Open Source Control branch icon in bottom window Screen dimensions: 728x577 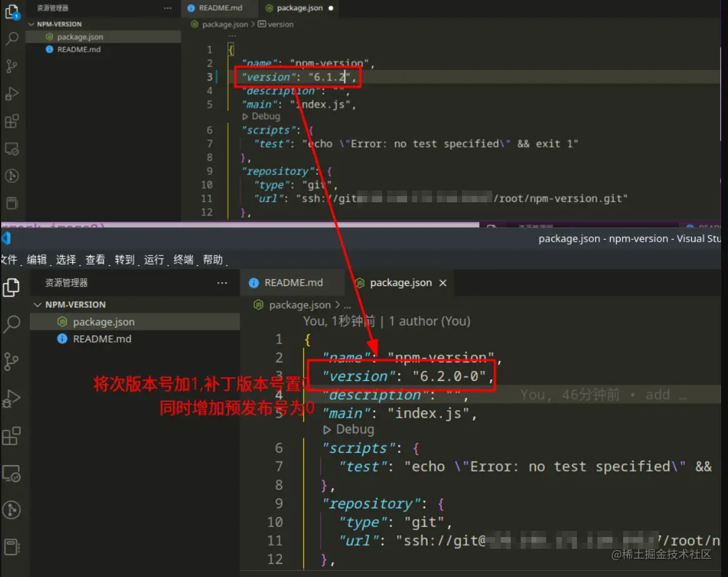pyautogui.click(x=11, y=361)
